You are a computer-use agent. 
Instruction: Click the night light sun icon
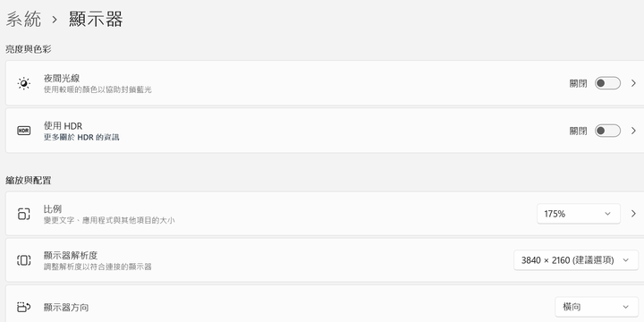(x=24, y=83)
